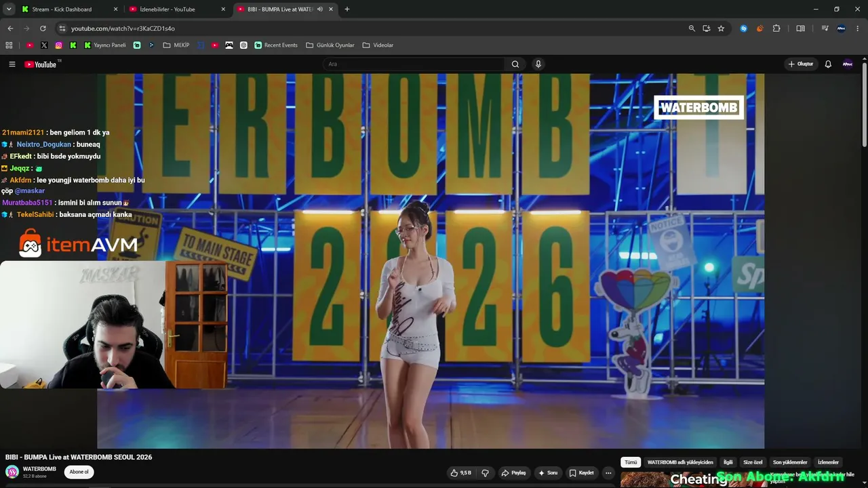Image resolution: width=868 pixels, height=488 pixels.
Task: Dislike the BIBI video
Action: tap(485, 472)
